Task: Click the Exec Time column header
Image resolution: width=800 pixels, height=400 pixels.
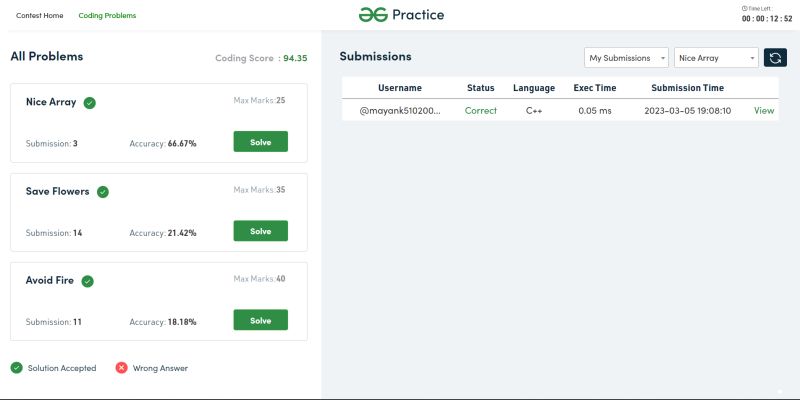Action: pyautogui.click(x=594, y=88)
